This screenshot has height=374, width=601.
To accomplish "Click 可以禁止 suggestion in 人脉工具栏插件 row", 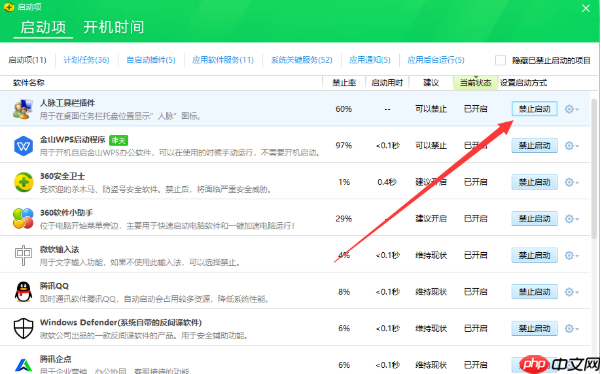I will [431, 109].
